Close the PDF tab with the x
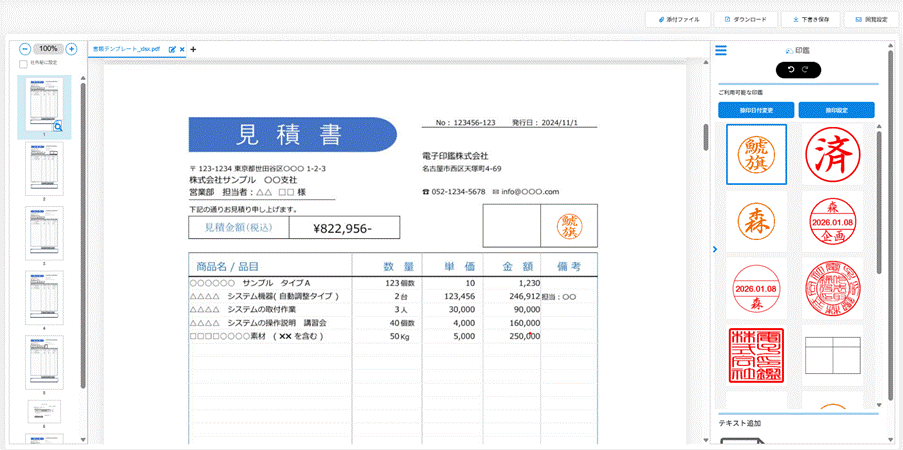Viewport: 903px width, 450px height. pyautogui.click(x=182, y=48)
